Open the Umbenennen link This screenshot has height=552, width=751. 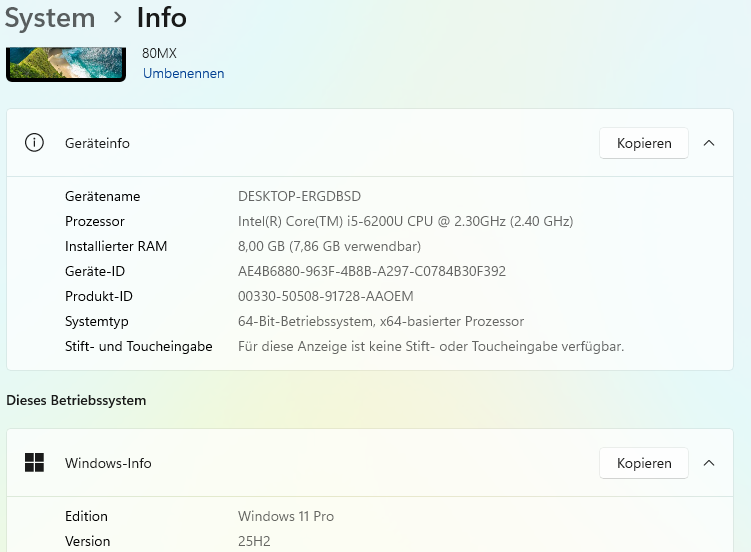(x=183, y=73)
